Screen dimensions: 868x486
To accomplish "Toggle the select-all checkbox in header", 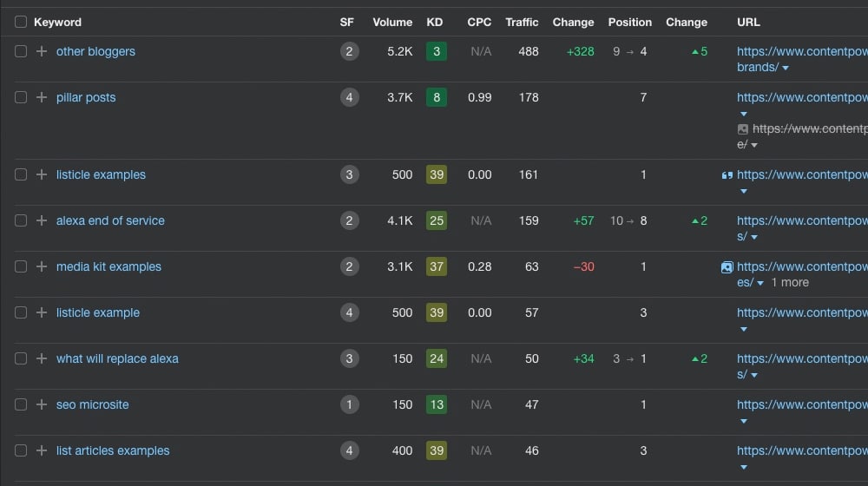I will tap(21, 22).
